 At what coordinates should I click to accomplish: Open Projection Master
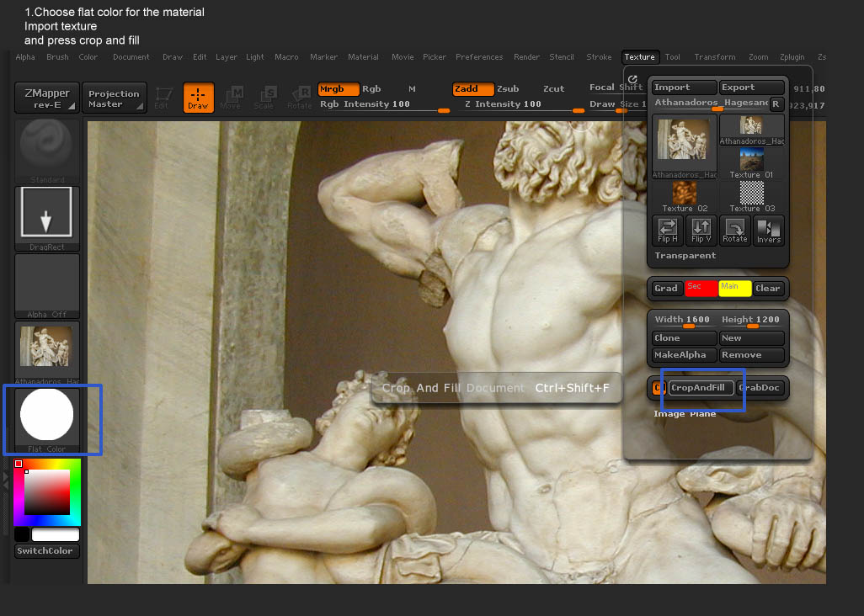(114, 98)
